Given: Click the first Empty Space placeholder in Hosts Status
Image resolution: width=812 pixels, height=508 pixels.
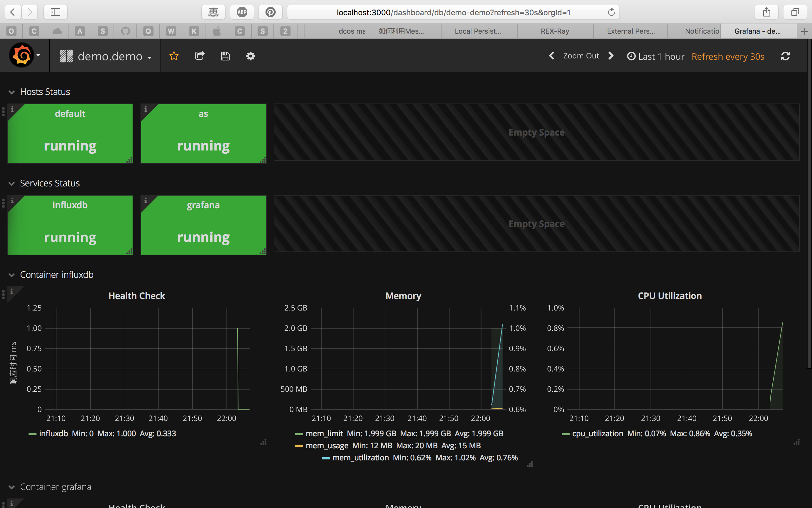Looking at the screenshot, I should click(537, 132).
